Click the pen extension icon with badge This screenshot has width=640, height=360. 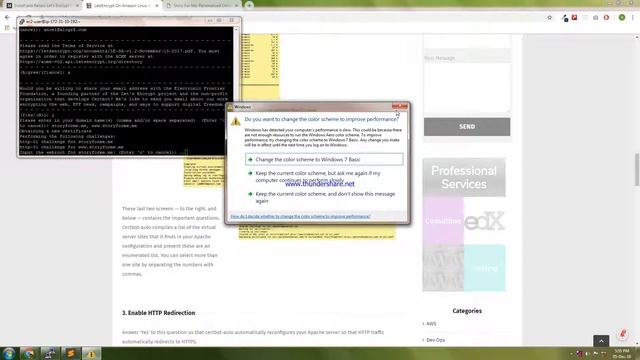[x=564, y=18]
